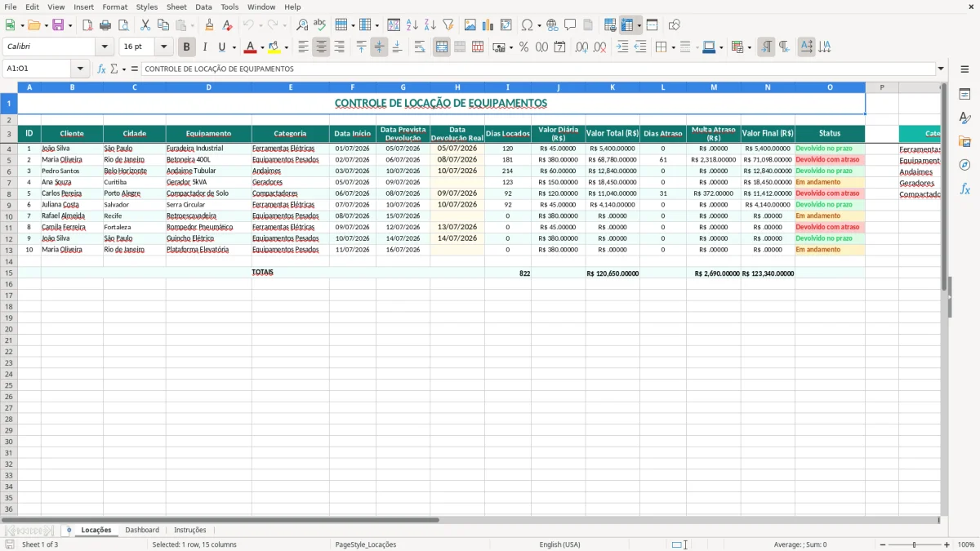
Task: Switch to Dashboard sheet tab
Action: (x=142, y=530)
